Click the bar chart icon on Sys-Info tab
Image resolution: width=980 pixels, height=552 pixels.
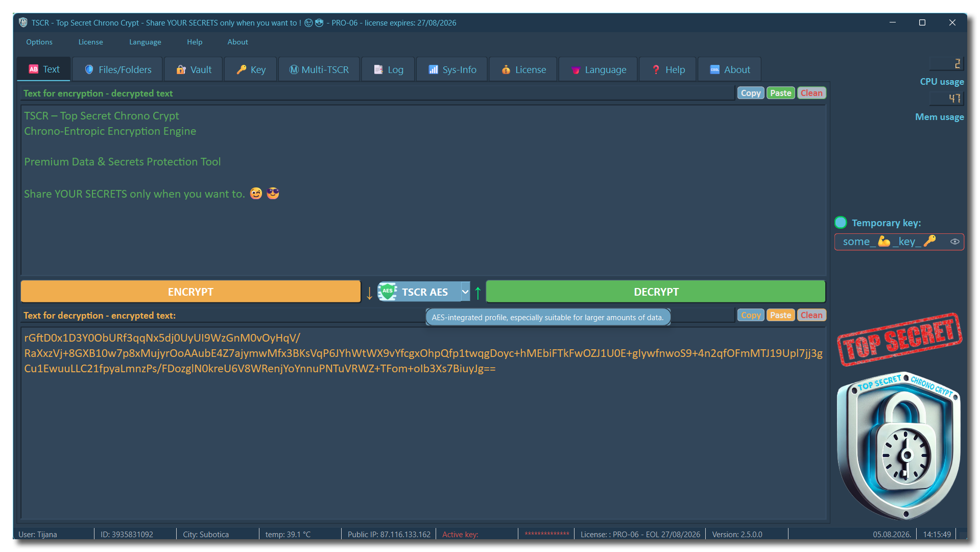coord(433,69)
